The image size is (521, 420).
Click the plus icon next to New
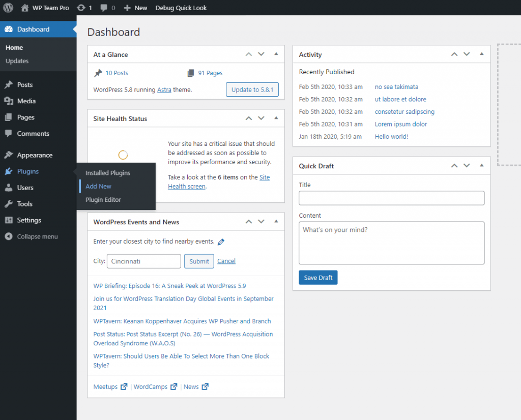pyautogui.click(x=127, y=8)
